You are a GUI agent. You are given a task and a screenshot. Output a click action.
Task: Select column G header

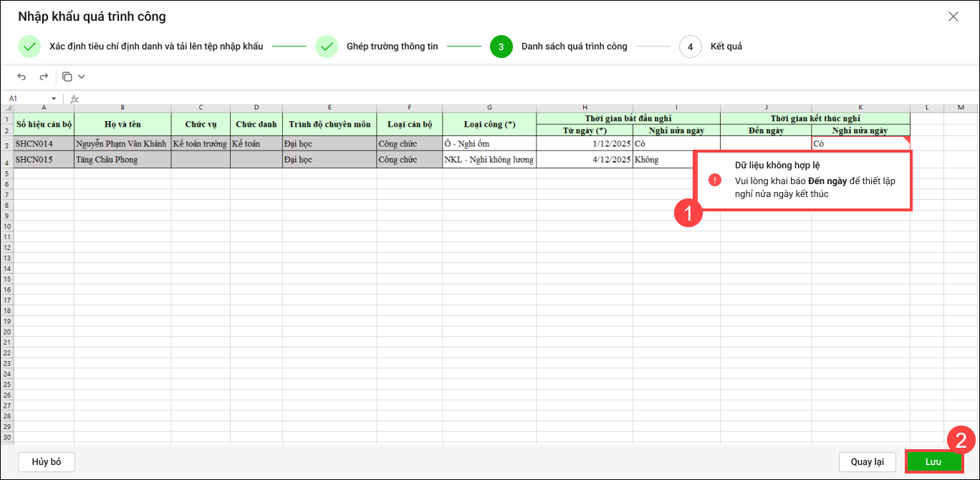tap(489, 107)
